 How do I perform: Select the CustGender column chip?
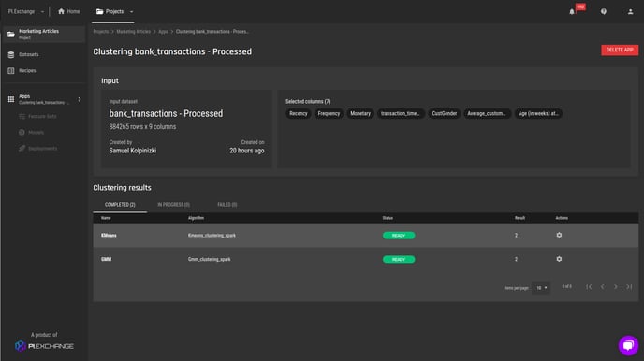[444, 114]
